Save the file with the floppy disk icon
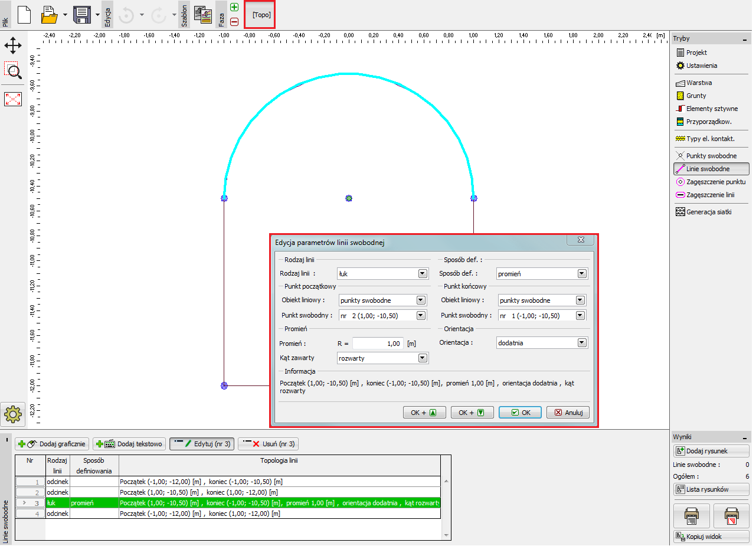Viewport: 756px width, 546px height. coord(81,15)
